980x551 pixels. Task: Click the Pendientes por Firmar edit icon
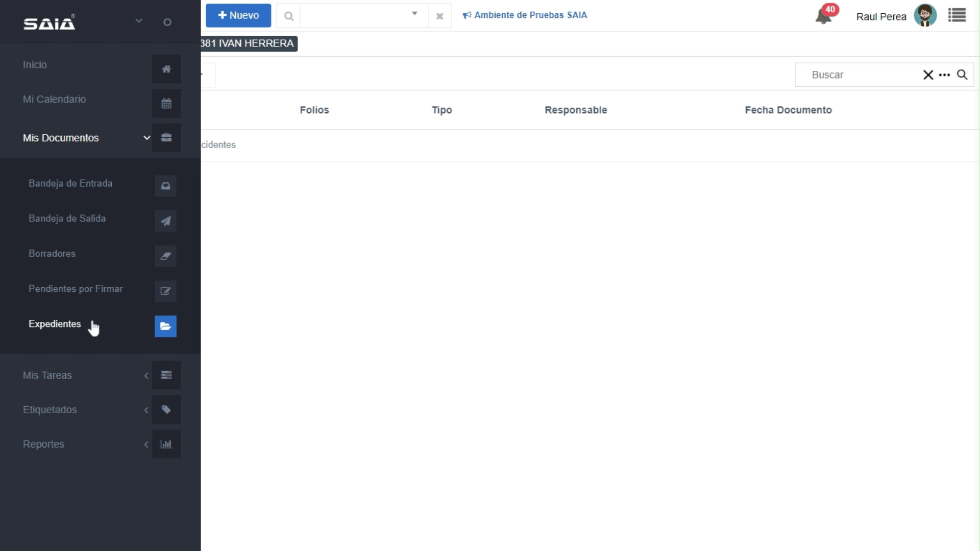(165, 291)
